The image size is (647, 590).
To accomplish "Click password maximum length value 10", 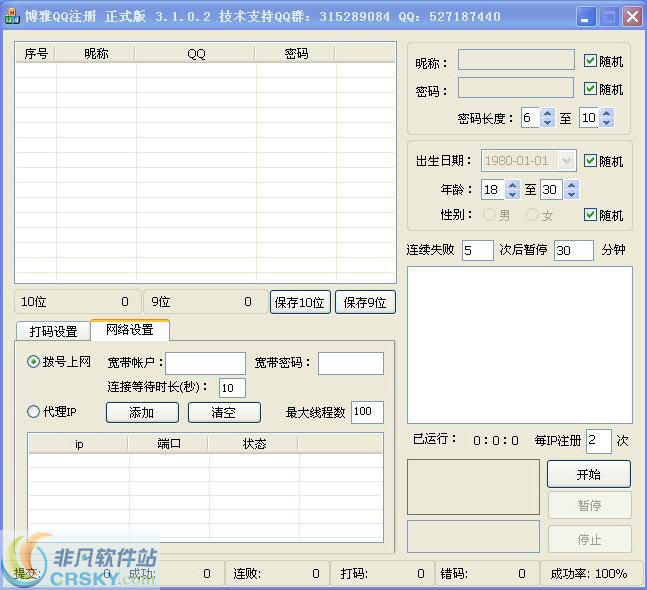I will [x=589, y=118].
